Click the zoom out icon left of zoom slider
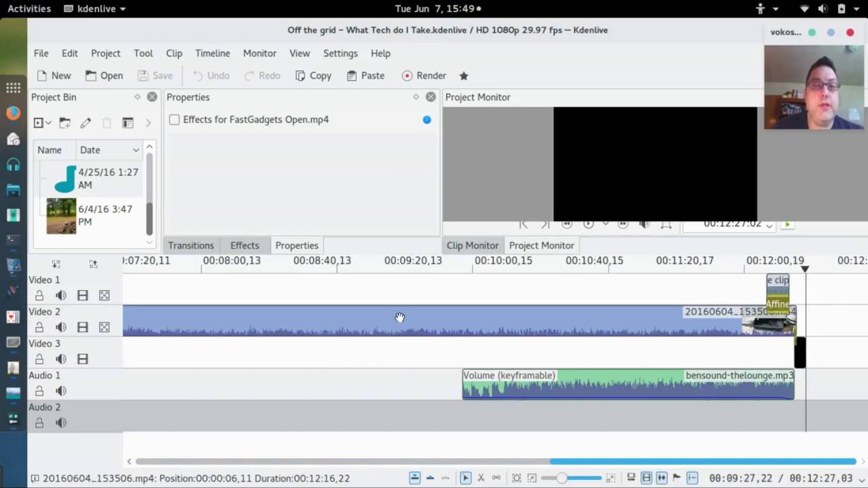 tap(532, 478)
